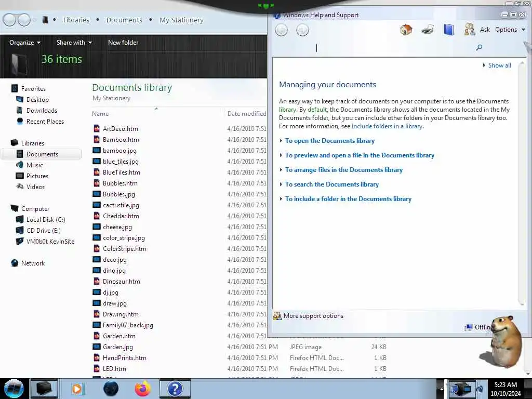Open the Options dropdown in Help
This screenshot has height=399, width=532.
click(x=510, y=30)
